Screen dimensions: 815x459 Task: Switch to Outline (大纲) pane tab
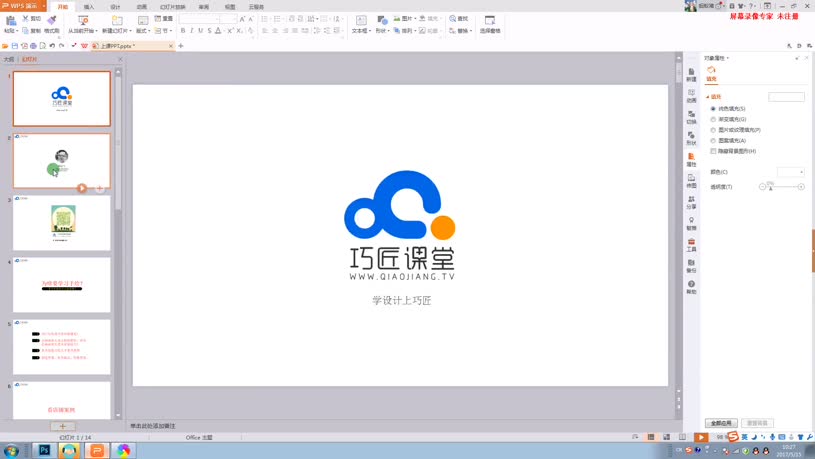click(x=9, y=59)
